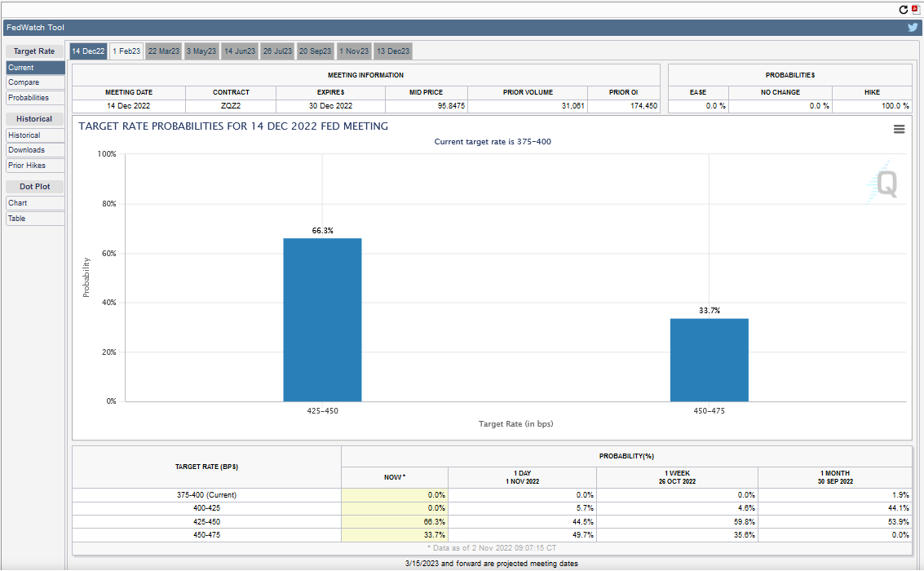Click the 53.9% one-month probability cell
The image size is (924, 571).
tap(835, 522)
